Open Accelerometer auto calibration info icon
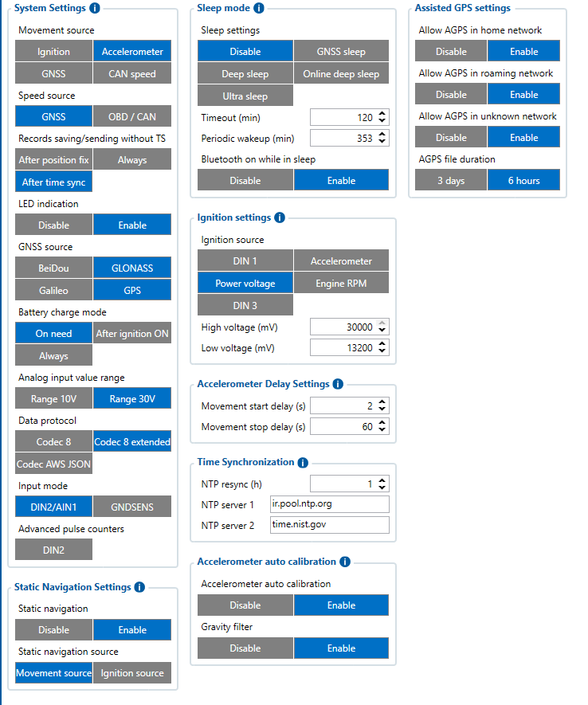 pyautogui.click(x=345, y=562)
